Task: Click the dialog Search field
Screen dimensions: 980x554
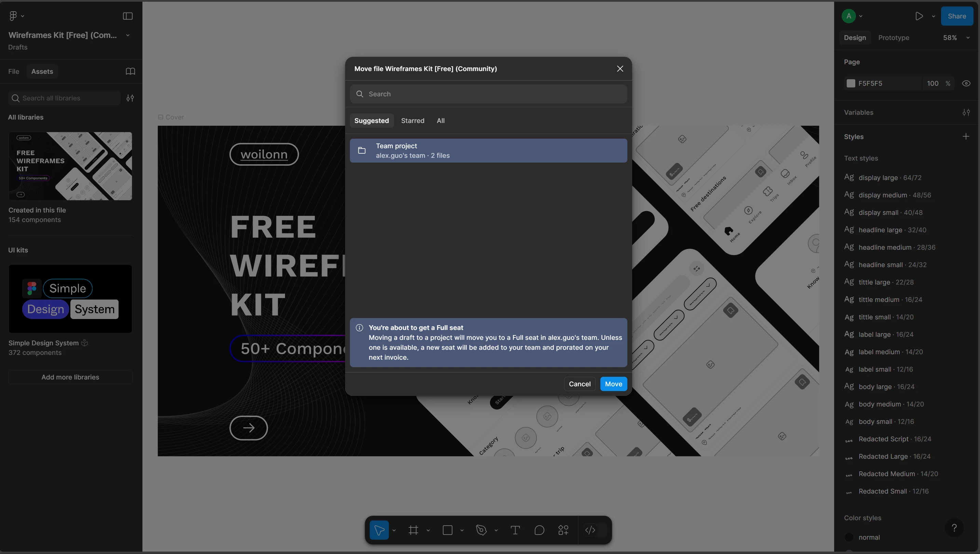Action: [x=488, y=94]
